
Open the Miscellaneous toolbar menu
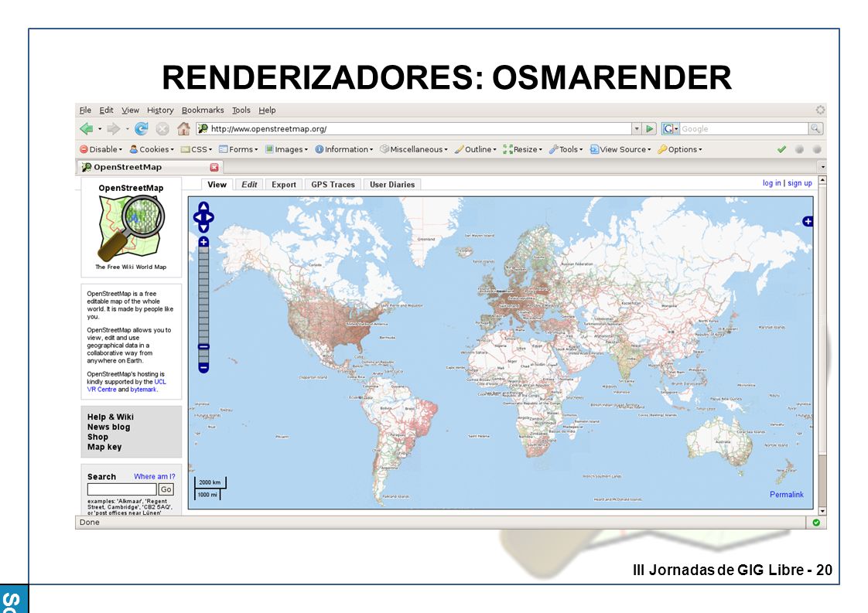pos(414,149)
